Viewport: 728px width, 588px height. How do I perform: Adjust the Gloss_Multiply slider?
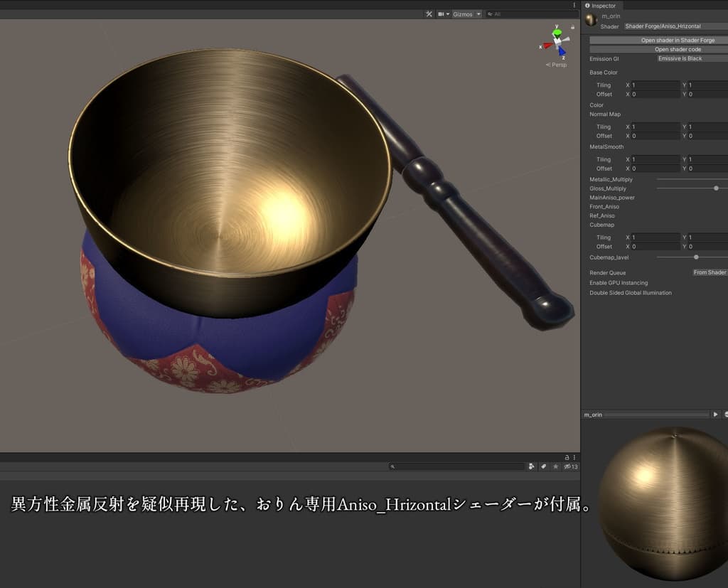pyautogui.click(x=716, y=188)
